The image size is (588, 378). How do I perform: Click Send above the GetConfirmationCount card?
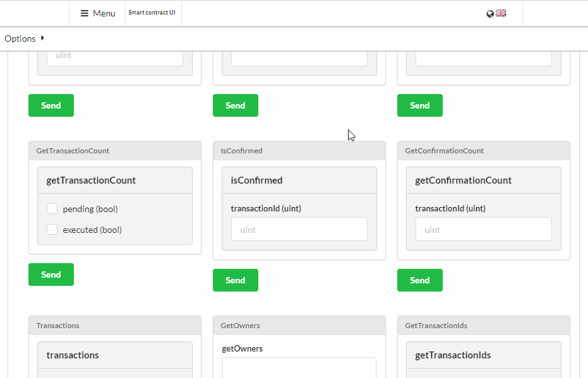(420, 105)
